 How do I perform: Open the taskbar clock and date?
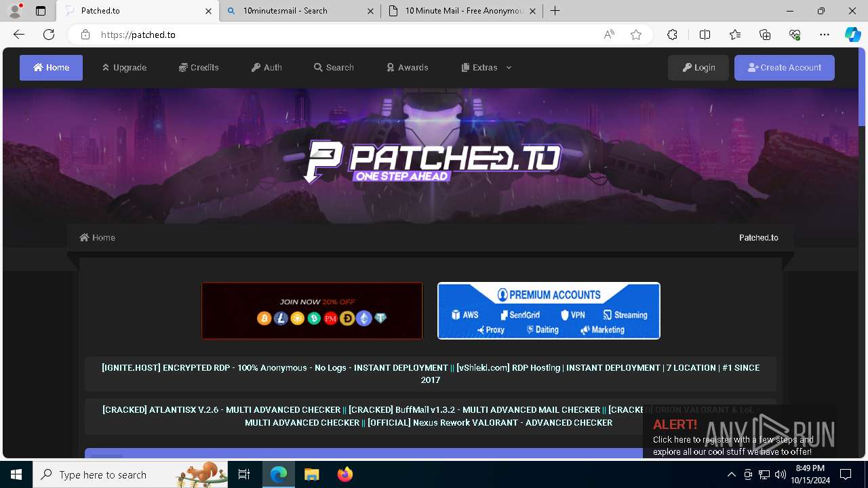(810, 474)
